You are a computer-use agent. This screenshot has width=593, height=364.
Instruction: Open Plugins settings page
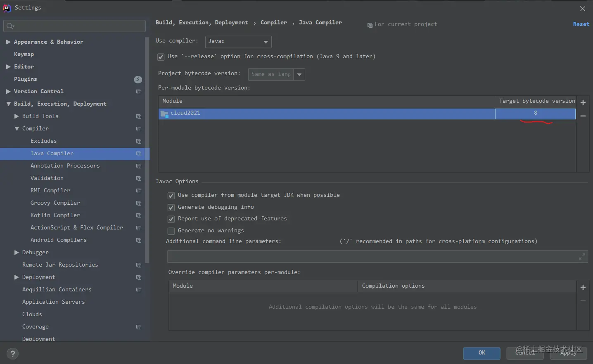[26, 79]
